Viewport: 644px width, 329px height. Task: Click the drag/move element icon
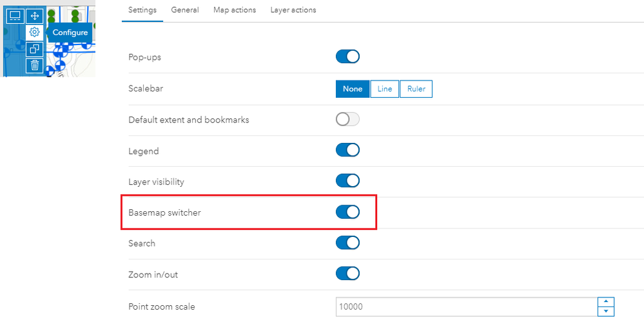[x=35, y=15]
